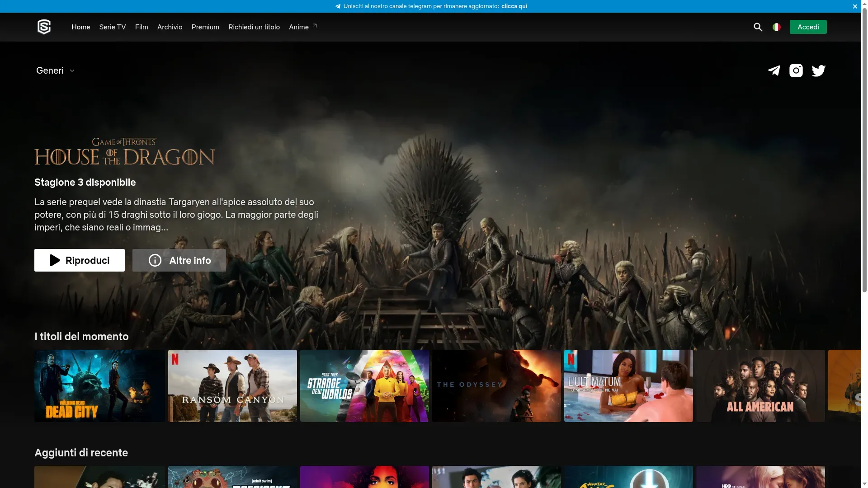Click the 'Aggiunti di recente' heading

(x=81, y=453)
